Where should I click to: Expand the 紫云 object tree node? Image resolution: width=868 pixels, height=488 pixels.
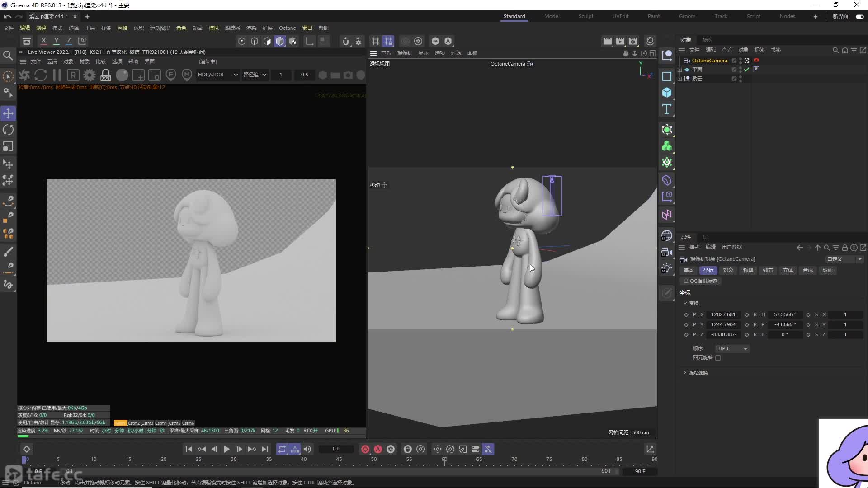coord(679,79)
